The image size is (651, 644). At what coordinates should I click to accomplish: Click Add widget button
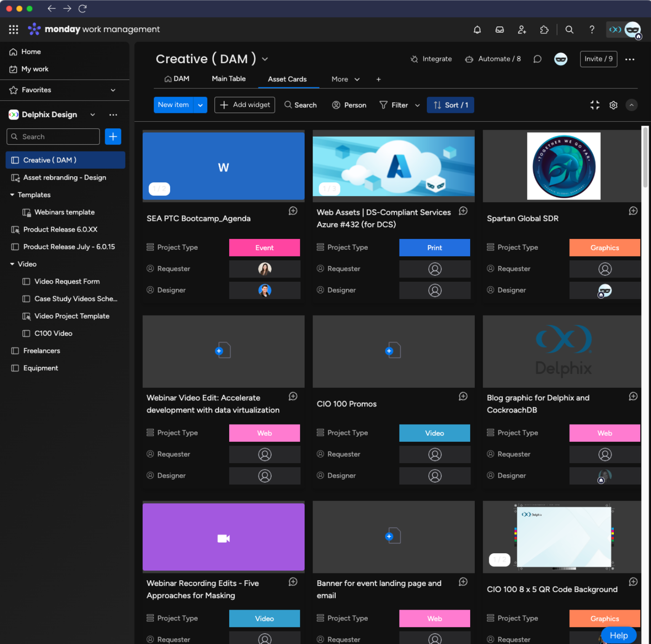tap(245, 105)
